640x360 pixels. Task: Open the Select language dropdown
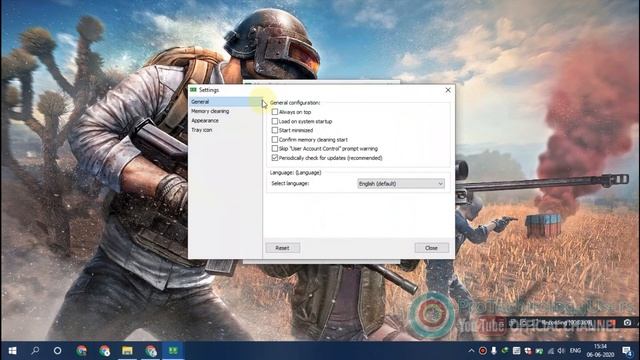pos(401,184)
